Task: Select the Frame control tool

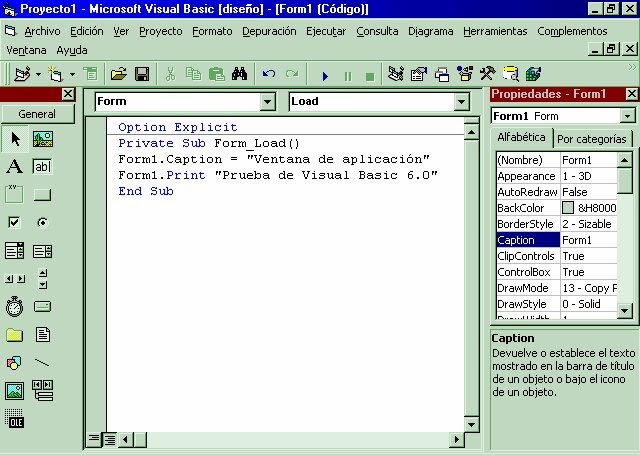Action: (x=15, y=194)
